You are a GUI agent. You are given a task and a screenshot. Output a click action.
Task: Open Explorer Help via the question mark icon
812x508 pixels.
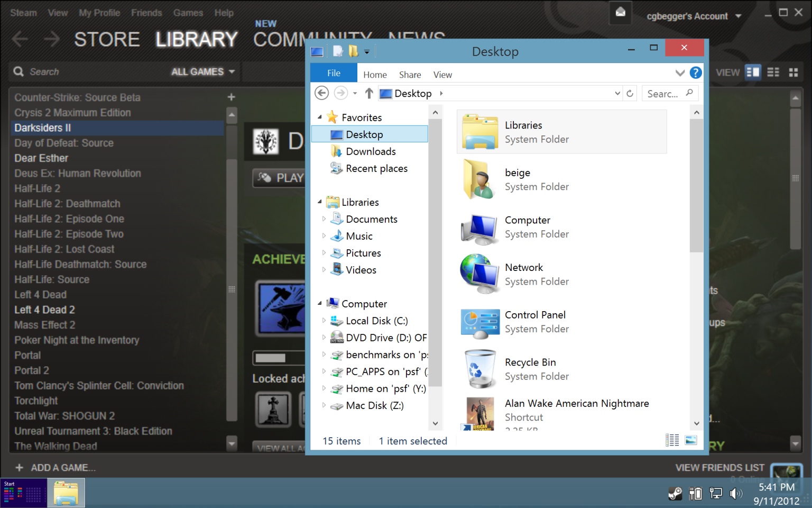point(696,72)
